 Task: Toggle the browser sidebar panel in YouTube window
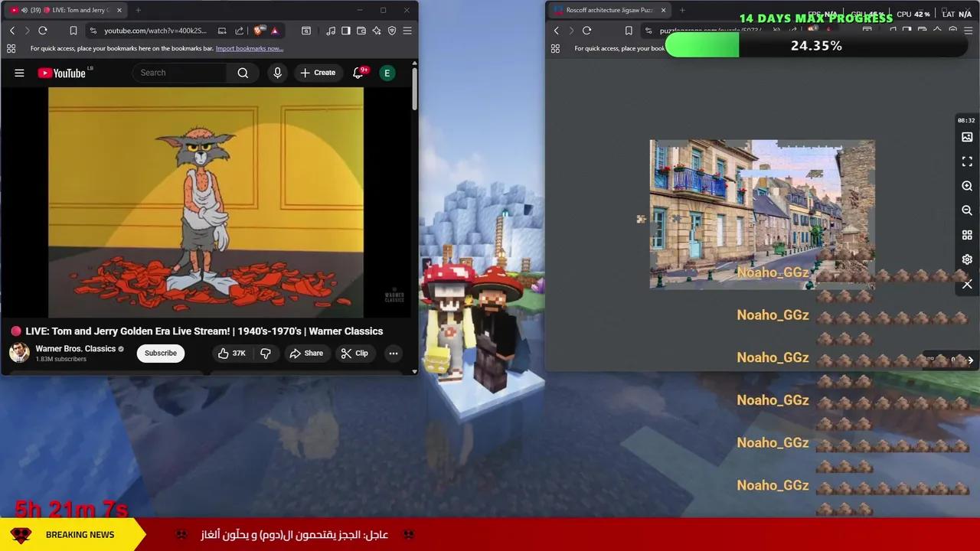(346, 31)
